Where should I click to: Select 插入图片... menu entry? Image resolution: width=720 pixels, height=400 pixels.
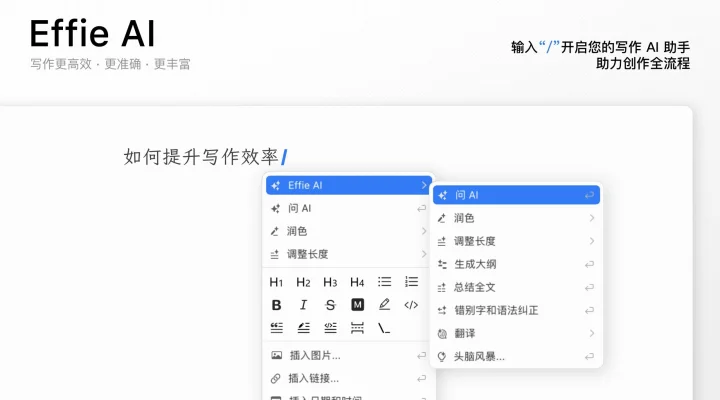click(x=348, y=355)
